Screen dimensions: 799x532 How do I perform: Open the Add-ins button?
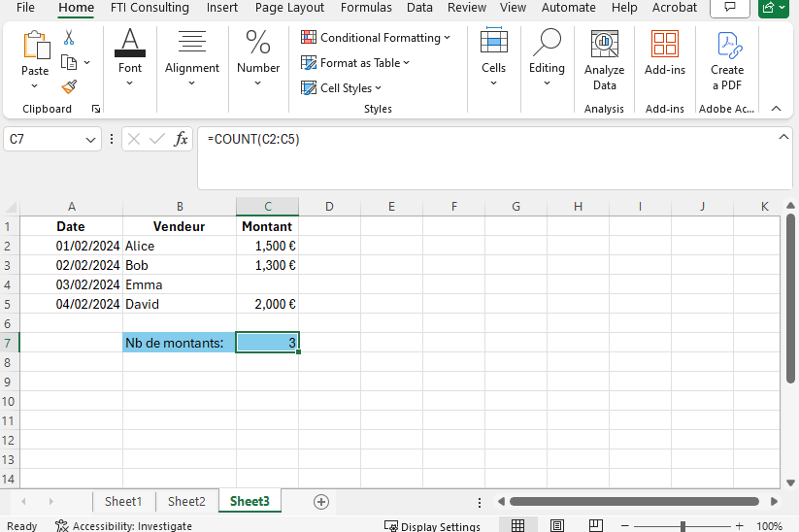(665, 53)
